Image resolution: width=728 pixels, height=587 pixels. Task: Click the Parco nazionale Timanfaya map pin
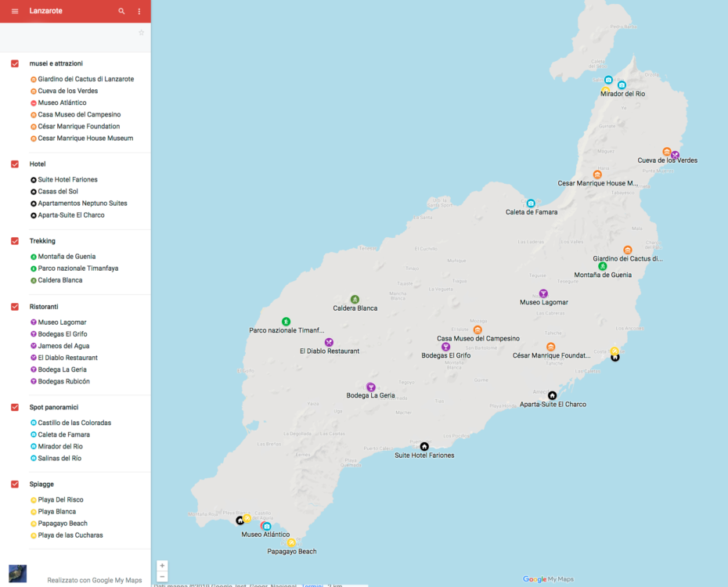[x=286, y=322]
